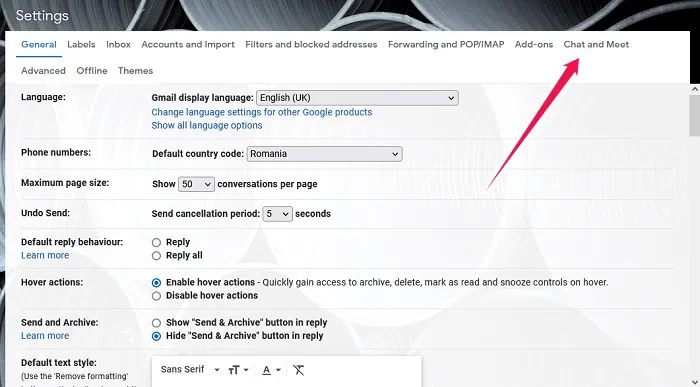Click the Settings heading text
700x387 pixels.
[42, 16]
